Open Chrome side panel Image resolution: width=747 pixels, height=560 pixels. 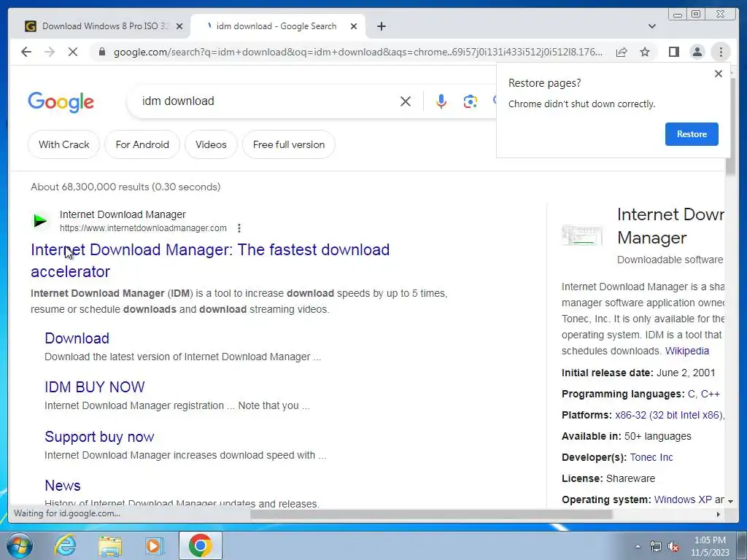[x=673, y=52]
